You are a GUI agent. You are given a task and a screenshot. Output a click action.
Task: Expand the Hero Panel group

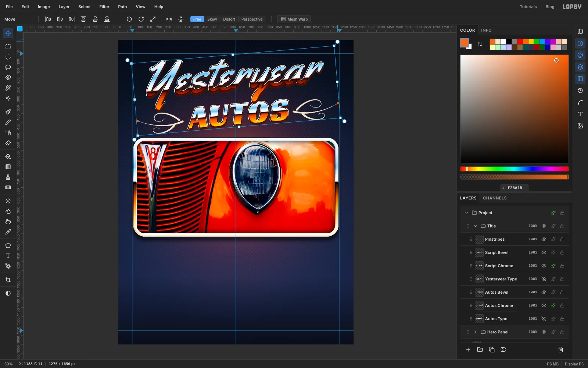pyautogui.click(x=476, y=332)
